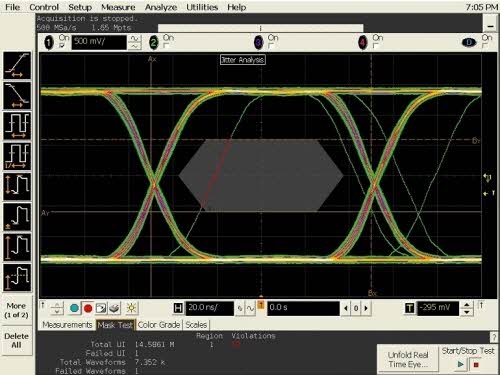Click Unfold Real Time Eye button

pos(408,359)
